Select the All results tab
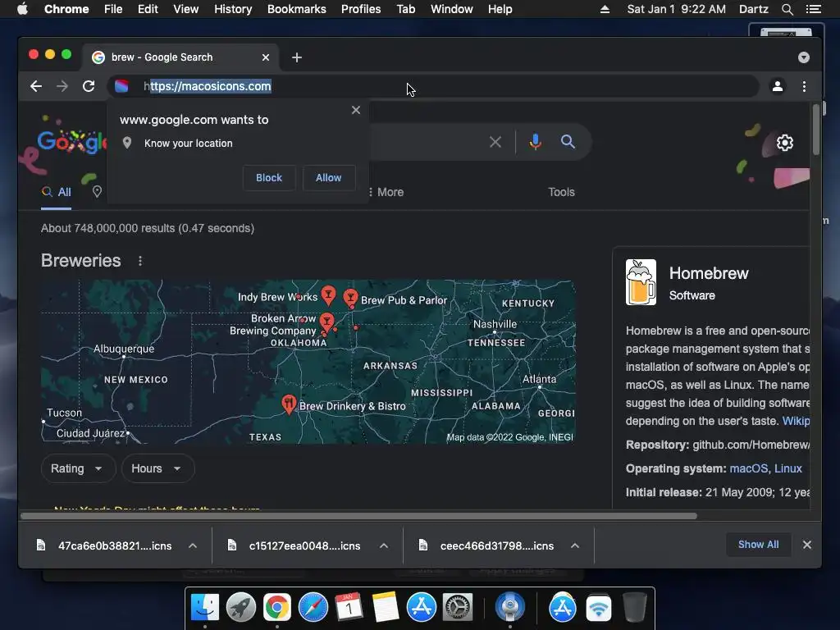This screenshot has height=630, width=840. [57, 192]
